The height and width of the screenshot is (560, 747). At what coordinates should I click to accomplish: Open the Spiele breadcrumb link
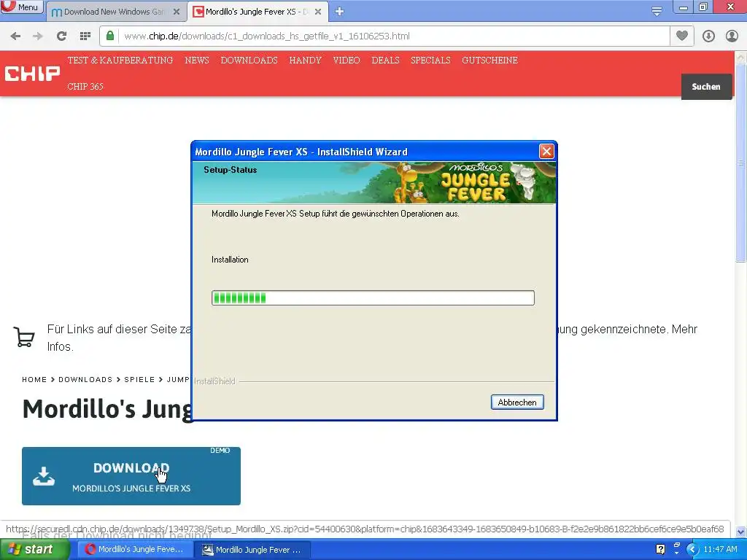(x=139, y=379)
